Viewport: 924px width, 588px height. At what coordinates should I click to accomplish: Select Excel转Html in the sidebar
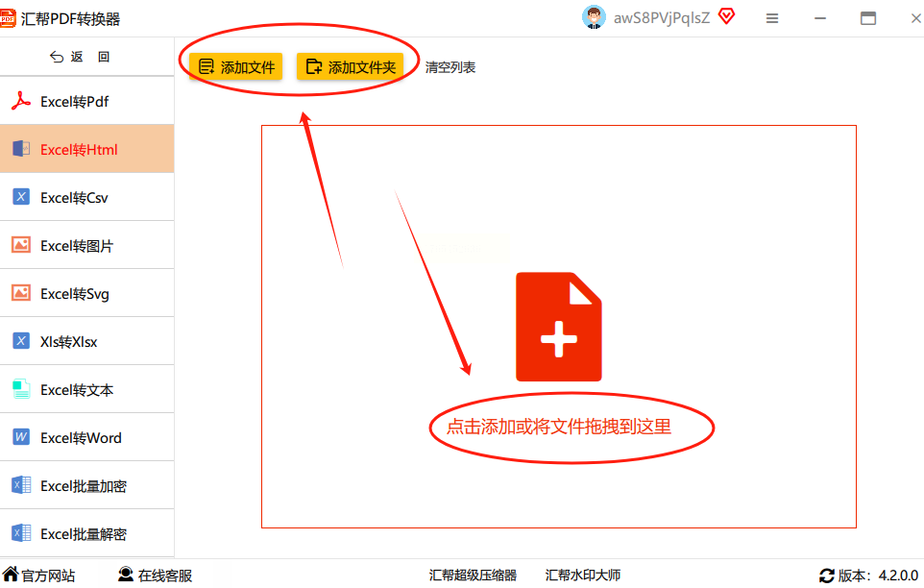(87, 149)
